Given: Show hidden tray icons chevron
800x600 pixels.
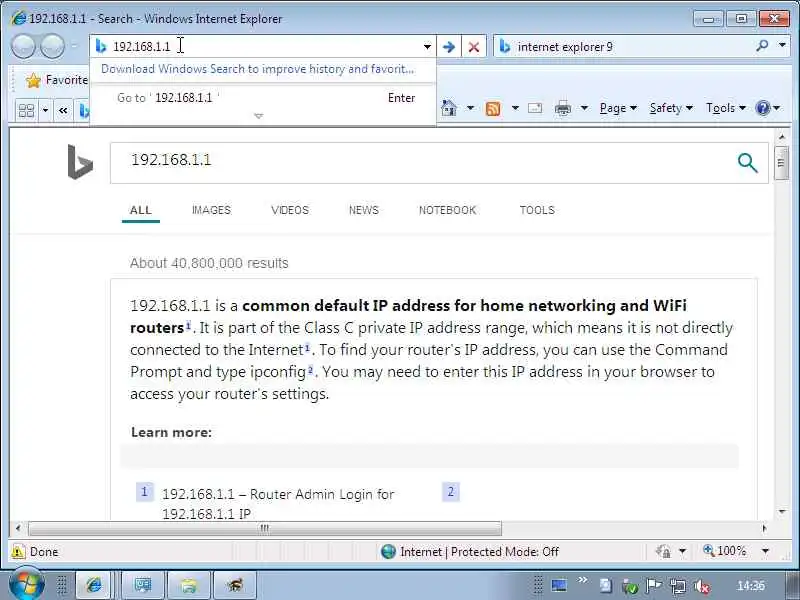Looking at the screenshot, I should (582, 580).
